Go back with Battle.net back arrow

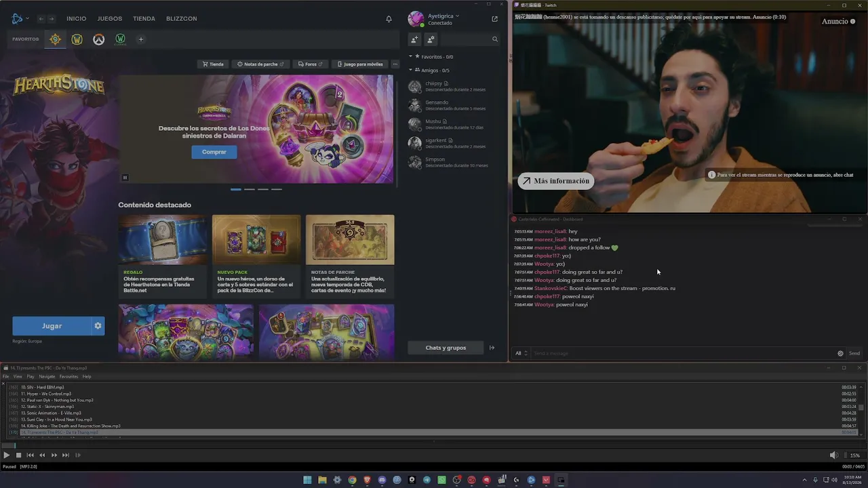pyautogui.click(x=41, y=19)
